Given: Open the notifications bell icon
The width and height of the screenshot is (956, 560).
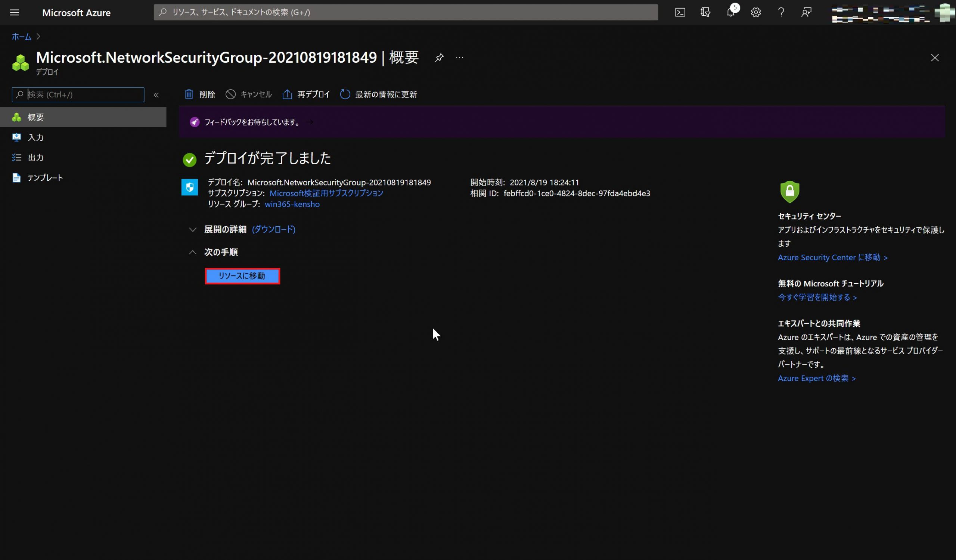Looking at the screenshot, I should point(730,13).
